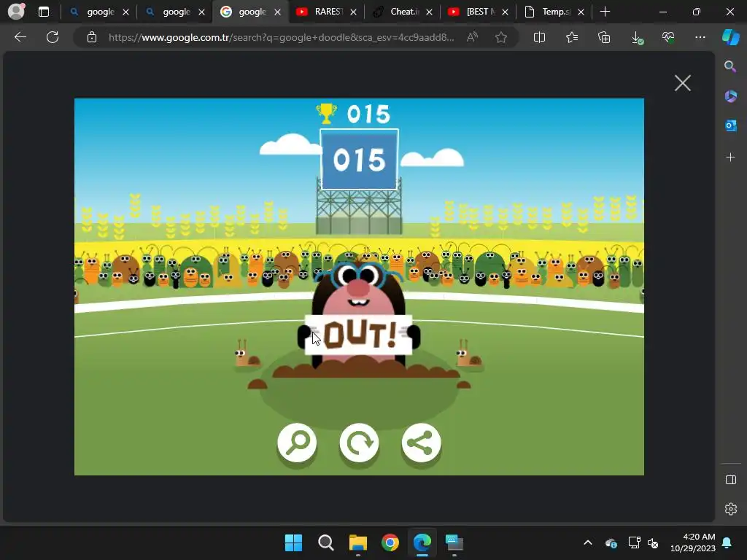Open the Favorites list

point(572,37)
